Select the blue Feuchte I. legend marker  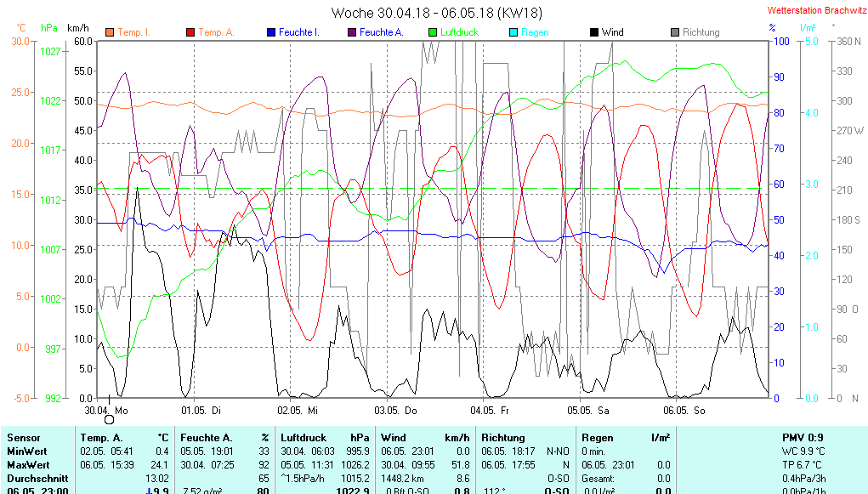click(271, 32)
